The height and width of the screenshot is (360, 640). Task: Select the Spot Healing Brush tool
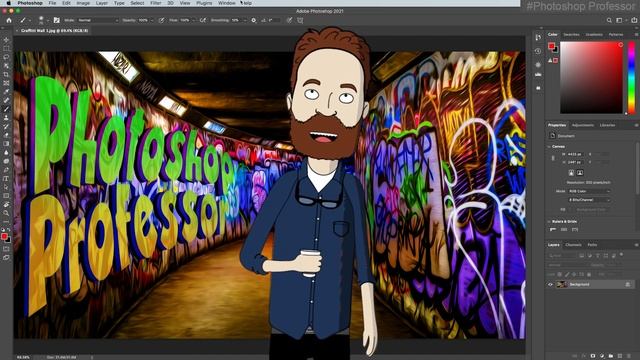point(6,100)
